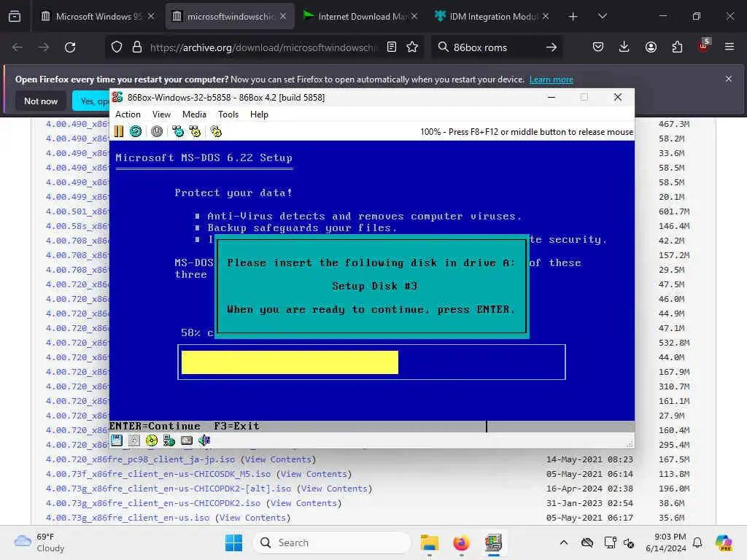747x560 pixels.
Task: Open Firefox View at the tab strip start
Action: click(x=15, y=17)
